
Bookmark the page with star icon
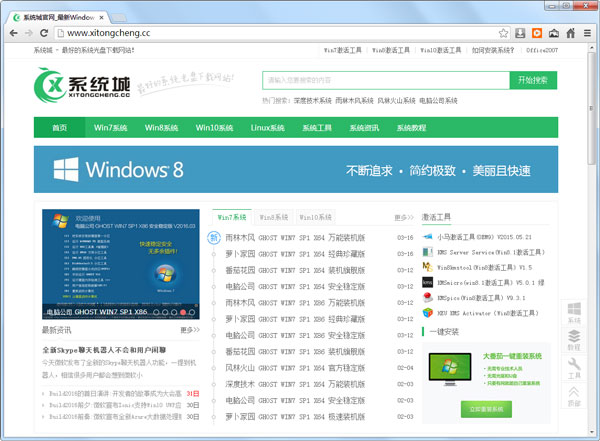(x=504, y=33)
